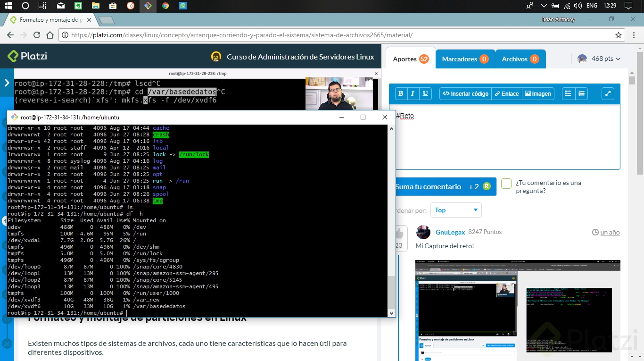Screen dimensions: 644x361
Task: Check the '¿Tu comentario es una pregunta?' box
Action: (x=506, y=184)
